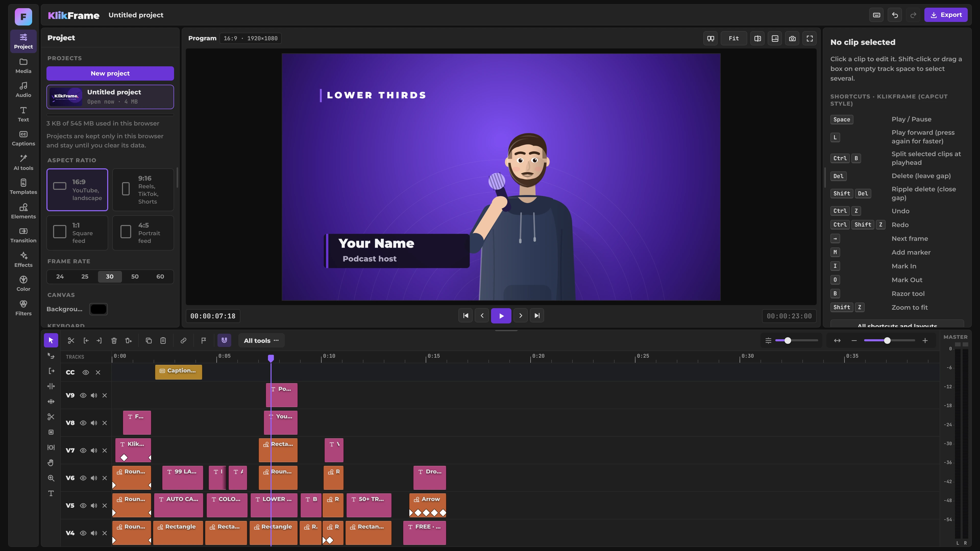The image size is (980, 551).
Task: Mute the V8 track
Action: point(94,423)
